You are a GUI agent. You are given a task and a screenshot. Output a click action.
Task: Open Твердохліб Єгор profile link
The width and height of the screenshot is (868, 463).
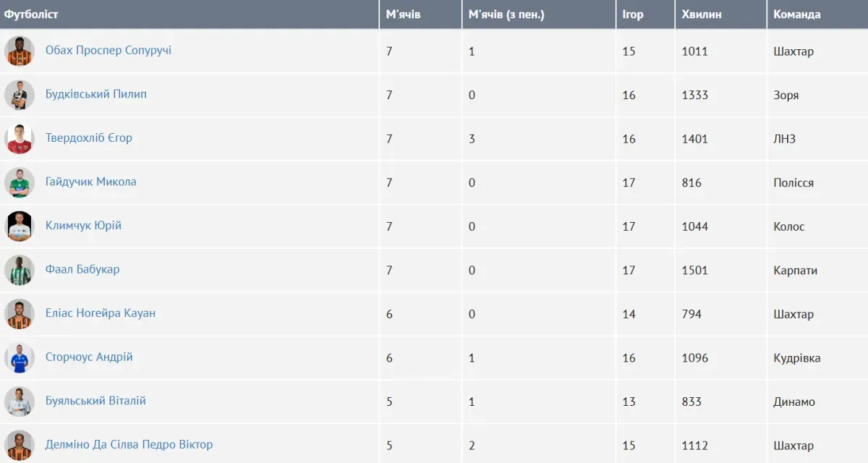pos(88,138)
